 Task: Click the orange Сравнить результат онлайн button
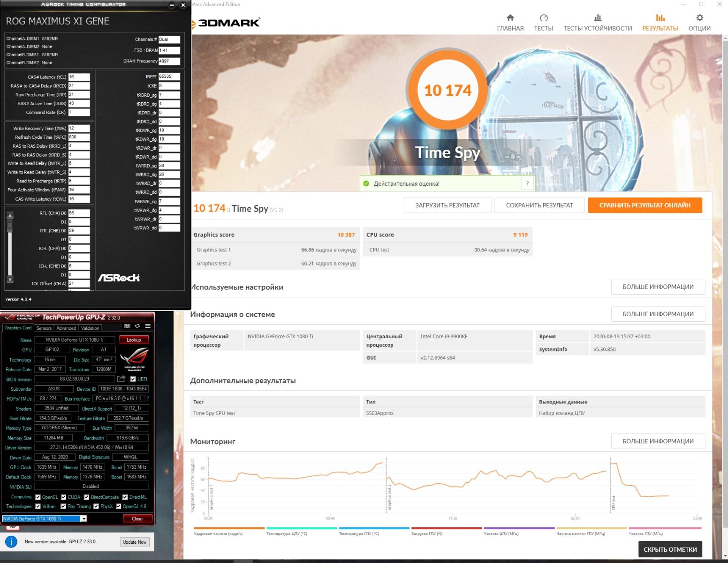point(645,205)
